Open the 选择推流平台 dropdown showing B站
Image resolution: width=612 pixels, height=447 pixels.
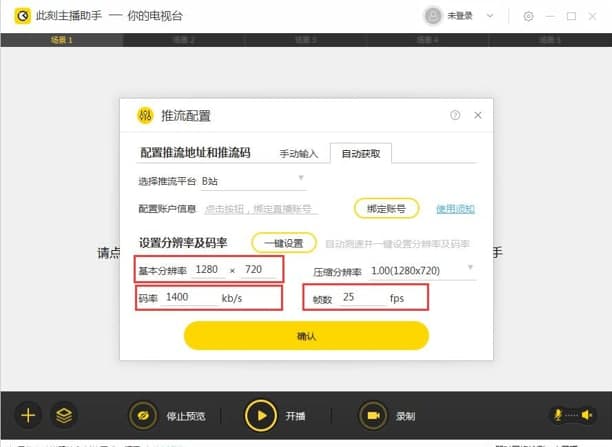pyautogui.click(x=253, y=181)
